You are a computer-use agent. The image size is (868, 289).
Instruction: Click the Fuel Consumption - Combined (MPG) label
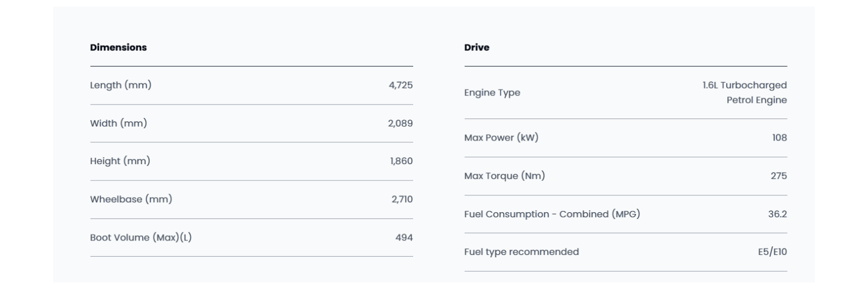tap(551, 214)
